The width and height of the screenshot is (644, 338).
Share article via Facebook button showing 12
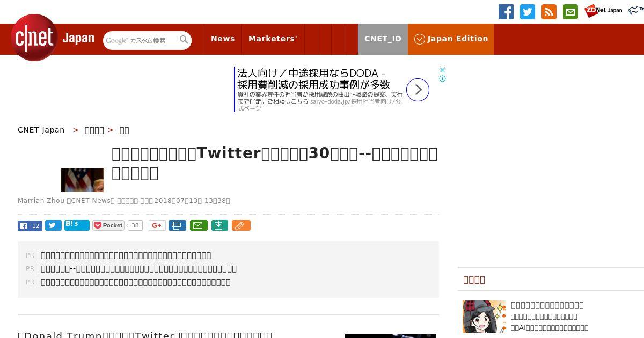coord(30,226)
